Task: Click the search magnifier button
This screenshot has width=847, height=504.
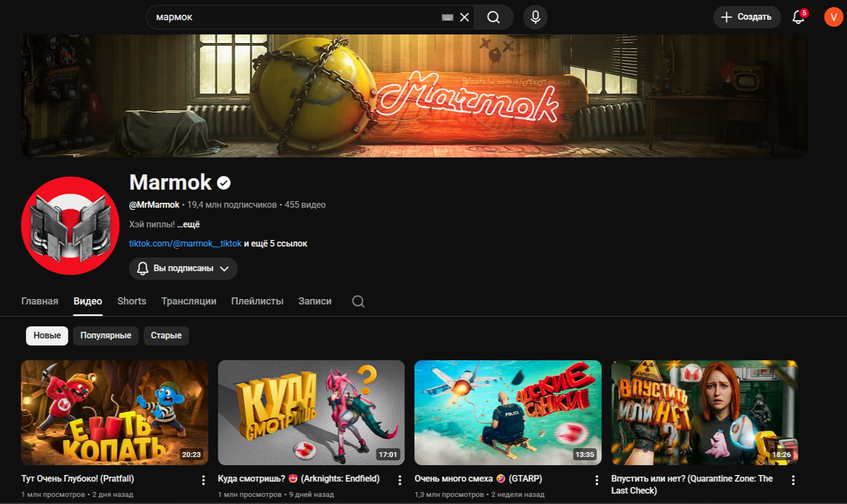Action: point(494,17)
